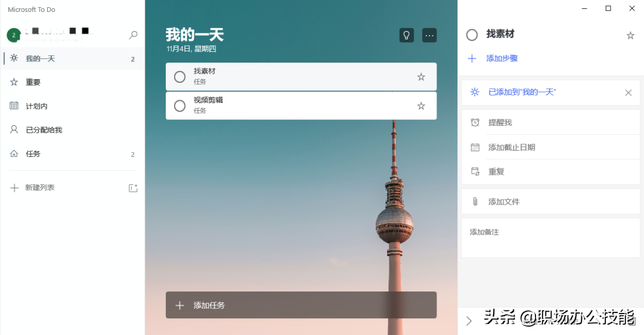Click the date text 11月4日, 星期四

[191, 49]
